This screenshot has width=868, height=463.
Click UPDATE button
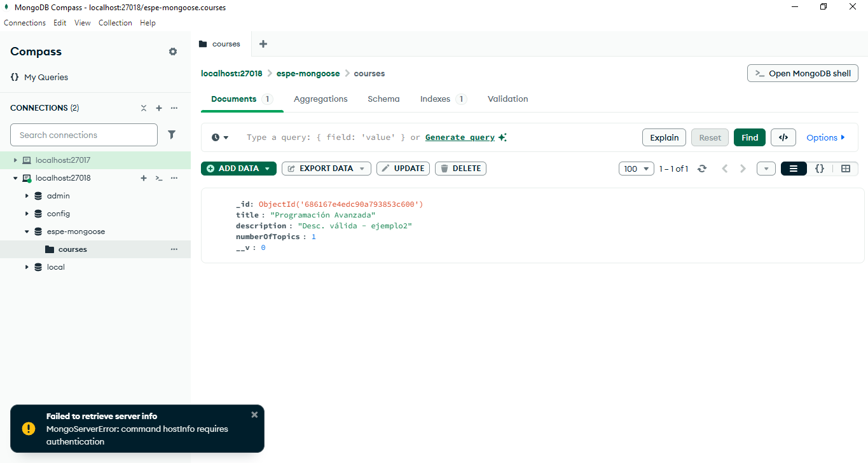(403, 169)
